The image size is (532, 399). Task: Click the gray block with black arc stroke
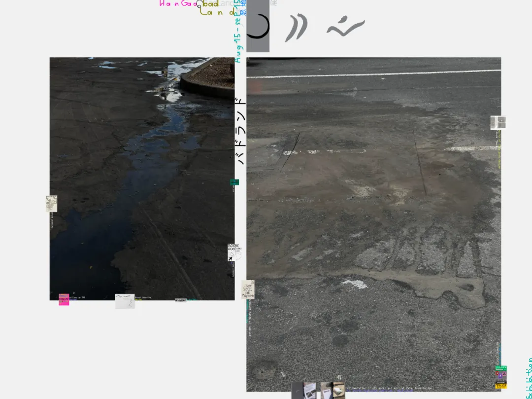[258, 26]
